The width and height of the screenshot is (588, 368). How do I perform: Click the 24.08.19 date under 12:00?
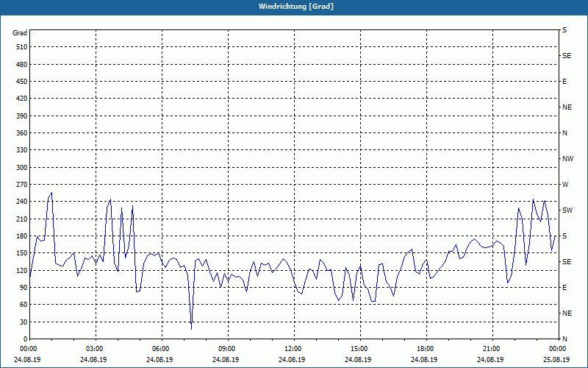292,360
